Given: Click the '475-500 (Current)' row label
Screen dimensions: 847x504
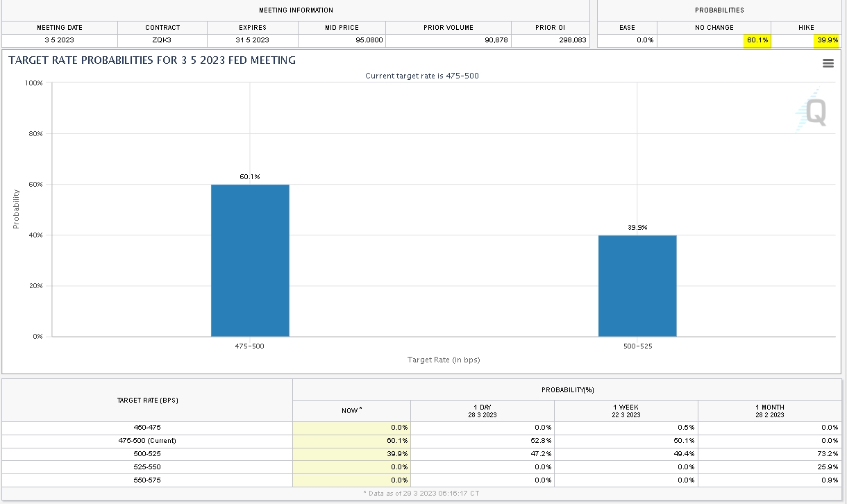Looking at the screenshot, I should click(x=147, y=441).
